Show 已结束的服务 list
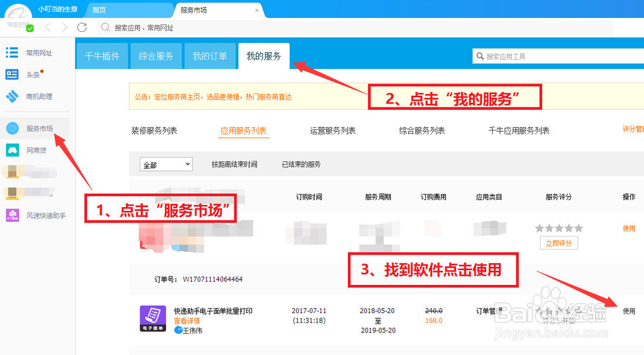 301,165
